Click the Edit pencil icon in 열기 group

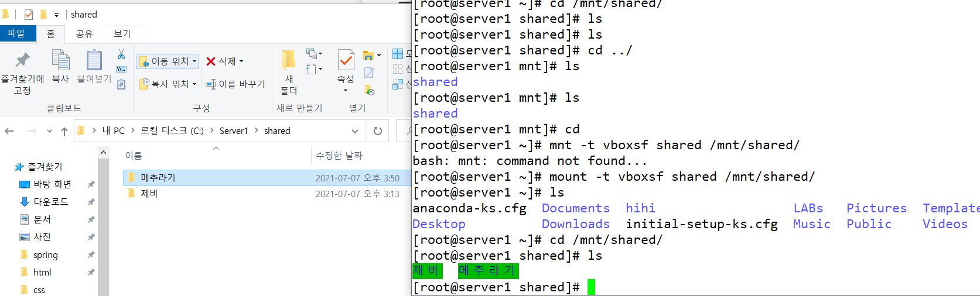(369, 73)
